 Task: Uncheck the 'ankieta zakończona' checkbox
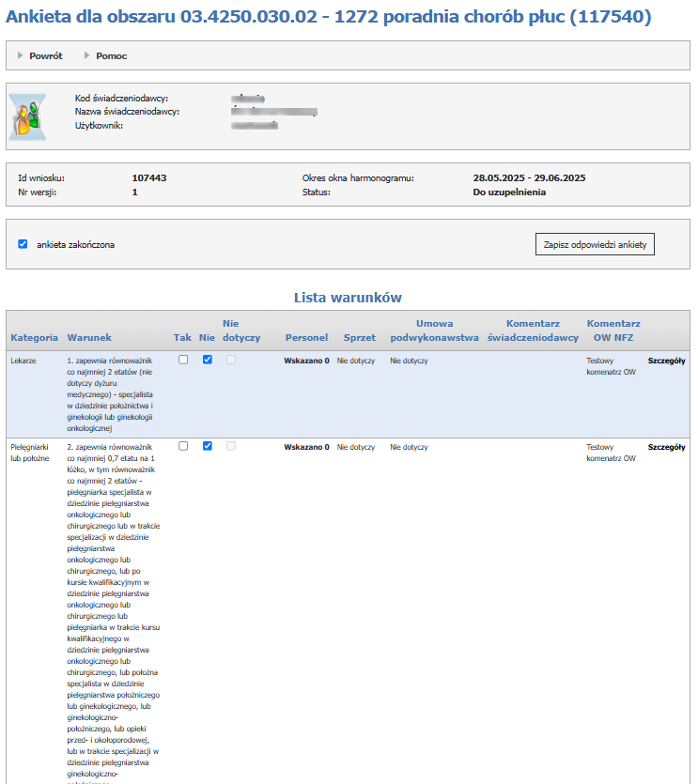pos(23,244)
